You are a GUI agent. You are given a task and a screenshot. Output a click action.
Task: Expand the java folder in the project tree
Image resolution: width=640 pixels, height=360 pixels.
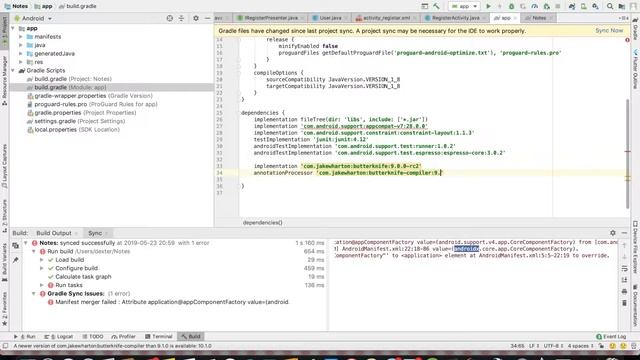[x=21, y=45]
